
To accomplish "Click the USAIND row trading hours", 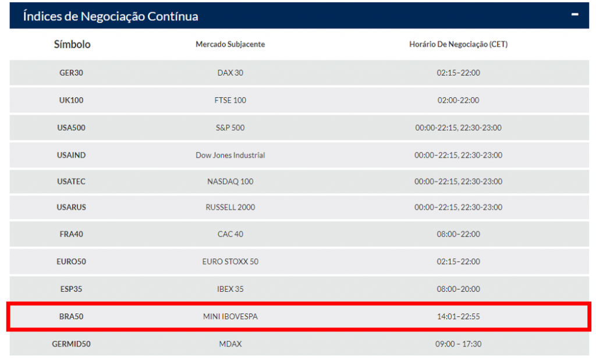I will coord(459,155).
